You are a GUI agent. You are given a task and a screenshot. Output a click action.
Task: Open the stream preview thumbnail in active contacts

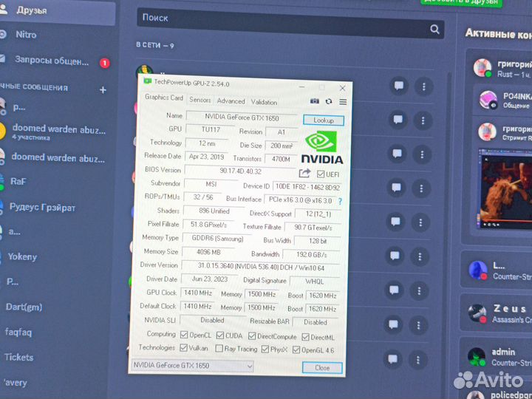coord(505,189)
